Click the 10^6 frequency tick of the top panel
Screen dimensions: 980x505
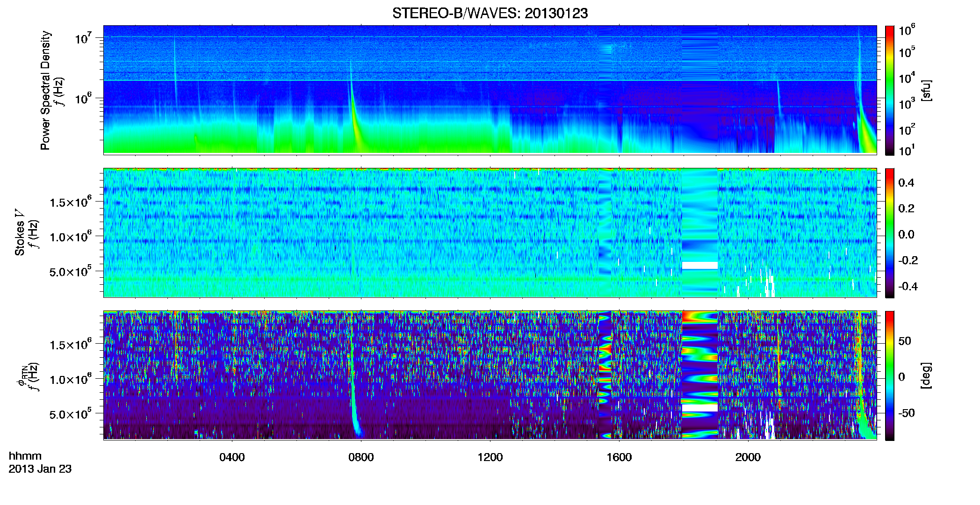[x=84, y=99]
